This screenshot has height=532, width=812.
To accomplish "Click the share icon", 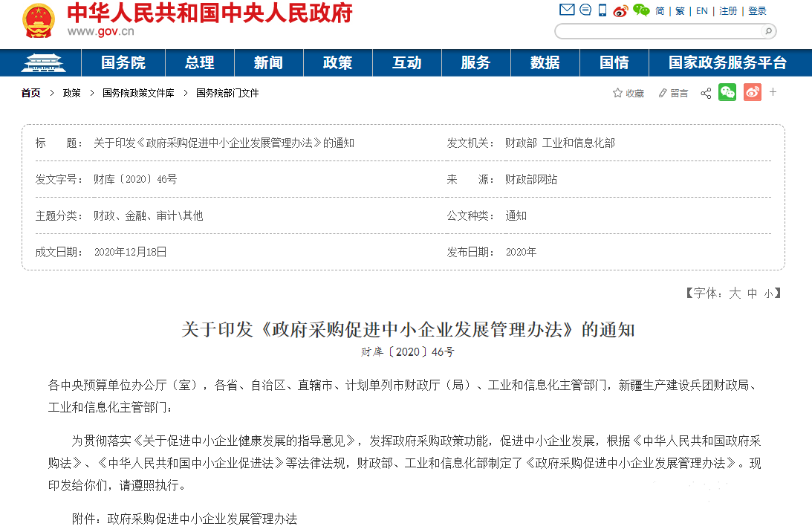I will point(706,93).
